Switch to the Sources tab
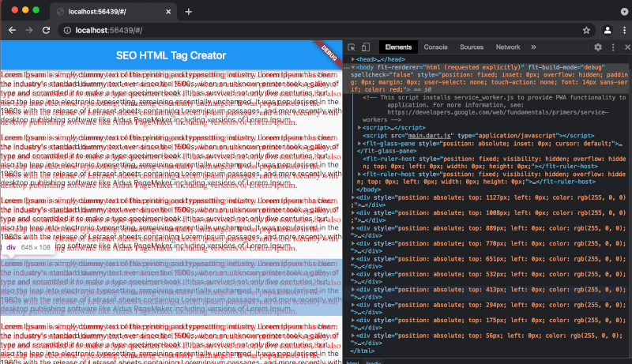The image size is (632, 364). click(471, 47)
